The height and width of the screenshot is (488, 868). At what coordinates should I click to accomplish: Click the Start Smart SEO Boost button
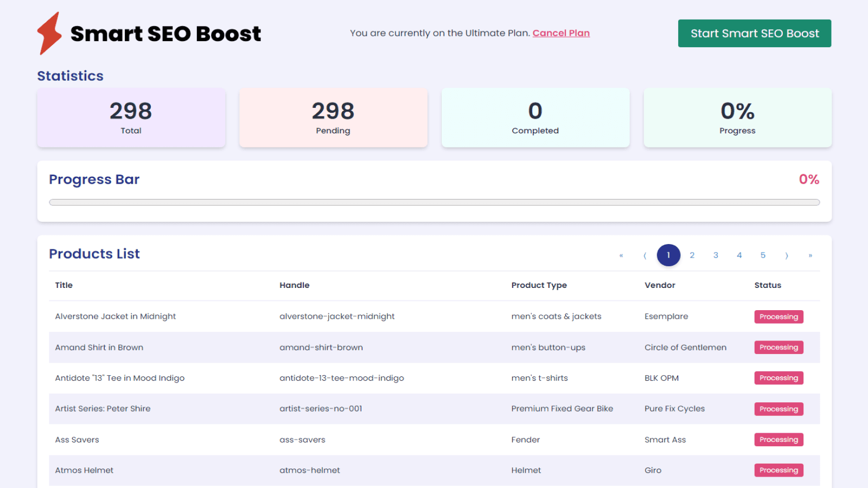[x=754, y=33]
